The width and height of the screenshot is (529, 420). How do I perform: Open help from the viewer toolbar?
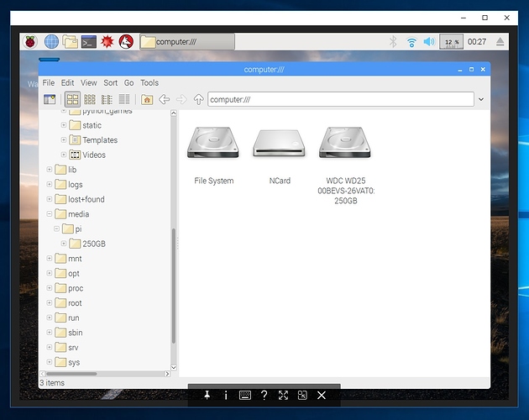(x=264, y=395)
